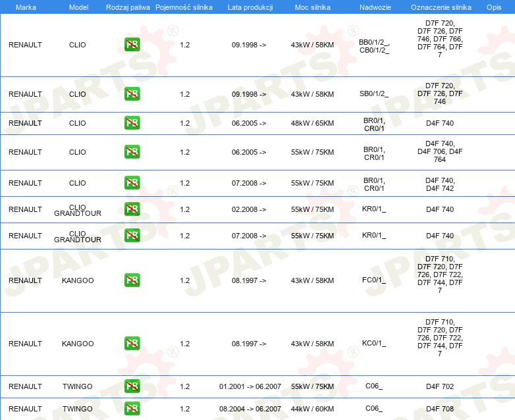
Task: Select the 43kW / 58KM cell in the FC0/1_ row
Action: [312, 280]
